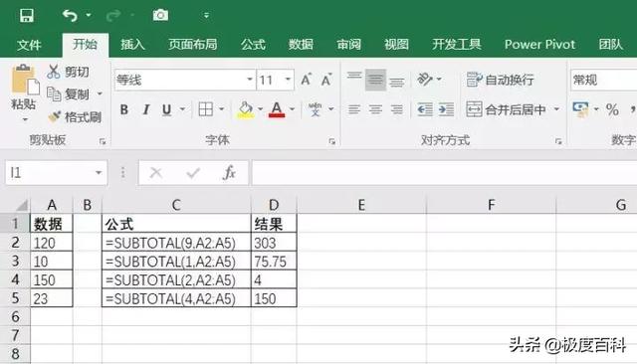
Task: Click the center horizontally icon
Action: 375,109
